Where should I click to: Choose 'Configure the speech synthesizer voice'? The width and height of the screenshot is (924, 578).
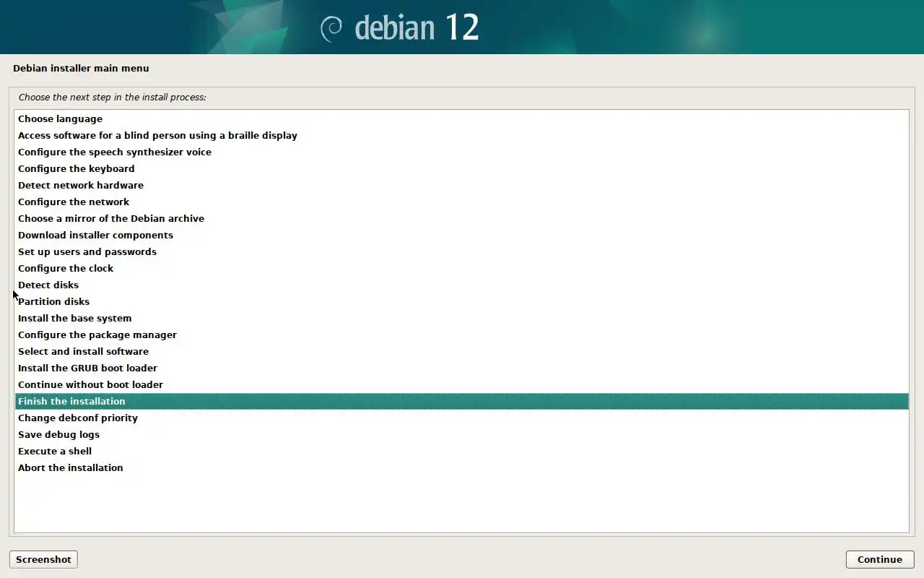[x=462, y=152]
